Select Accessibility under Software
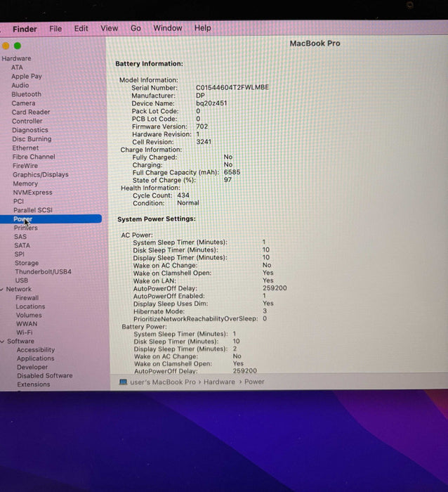 tap(36, 350)
